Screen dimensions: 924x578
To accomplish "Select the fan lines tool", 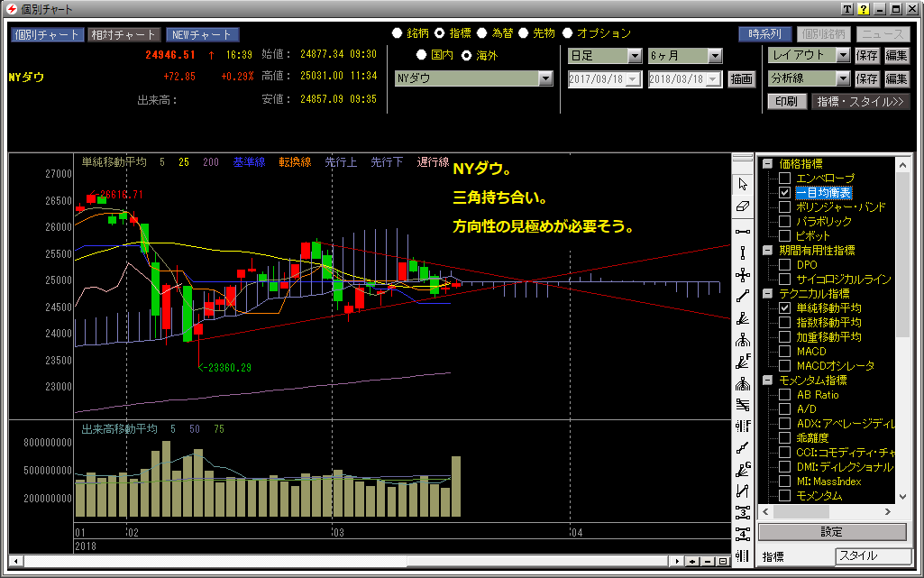I will 743,318.
